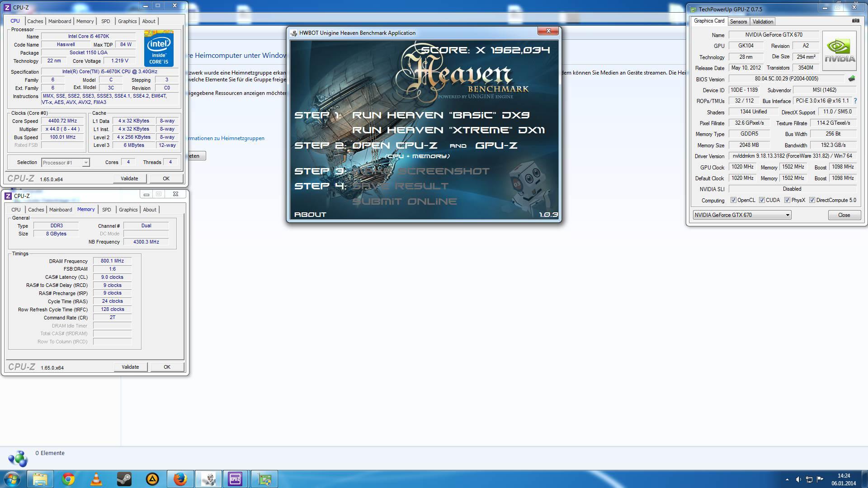Open the Mainboard tab in top CPU-Z window
This screenshot has height=488, width=868.
coord(60,21)
